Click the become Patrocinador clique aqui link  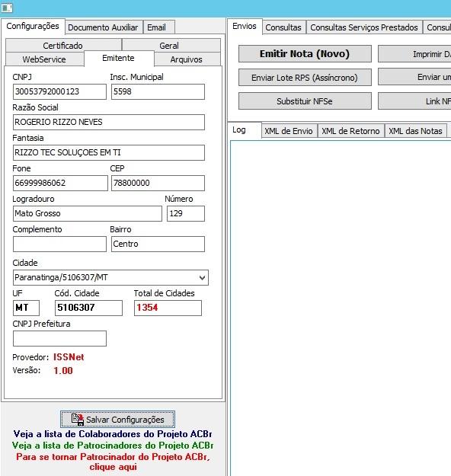113,462
